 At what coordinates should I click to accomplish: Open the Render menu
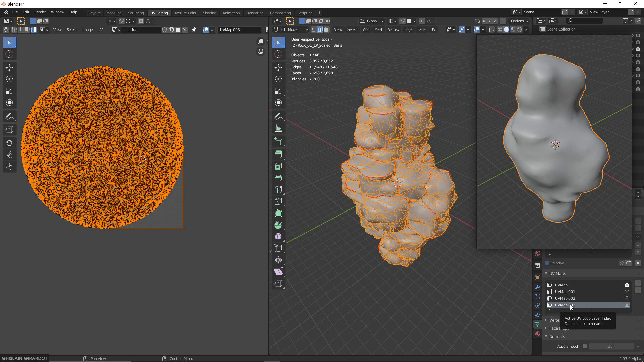[x=40, y=12]
